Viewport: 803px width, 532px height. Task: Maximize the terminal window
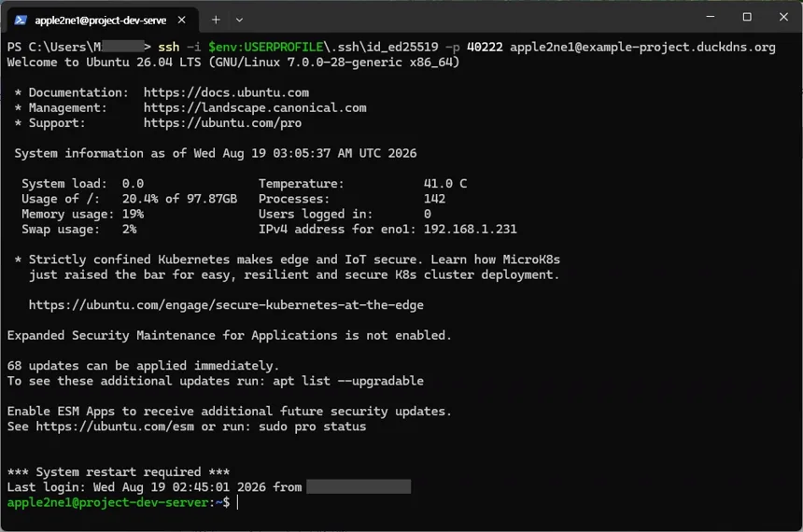(747, 17)
